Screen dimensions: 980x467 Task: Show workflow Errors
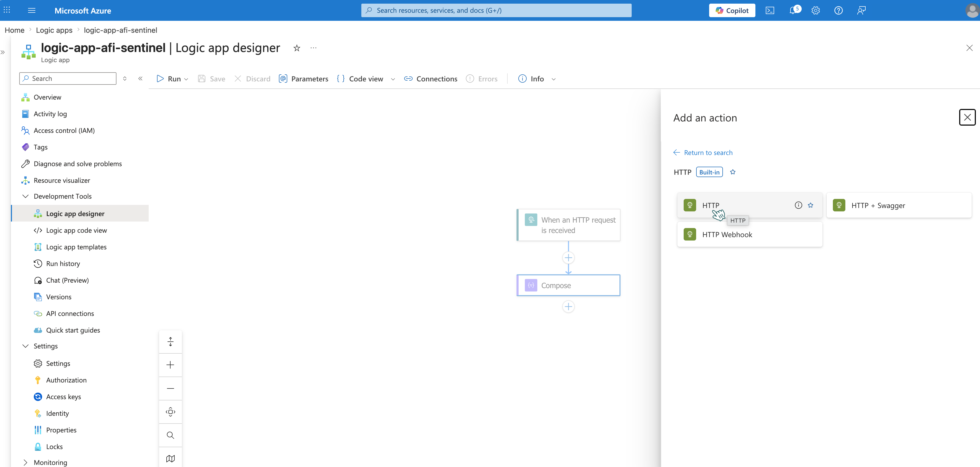[x=482, y=79]
